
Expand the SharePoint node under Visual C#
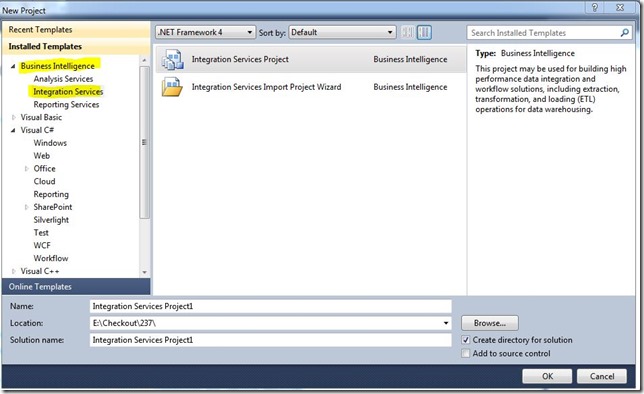pyautogui.click(x=26, y=207)
